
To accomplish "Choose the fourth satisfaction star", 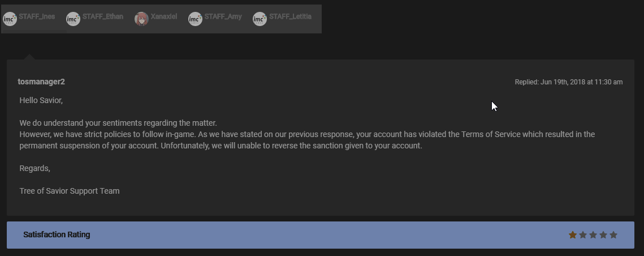I will tap(603, 234).
